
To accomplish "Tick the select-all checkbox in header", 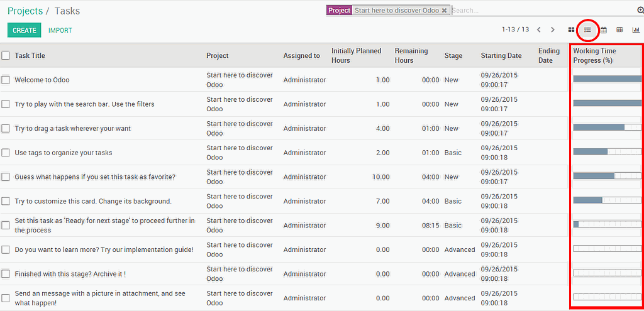I will 6,55.
